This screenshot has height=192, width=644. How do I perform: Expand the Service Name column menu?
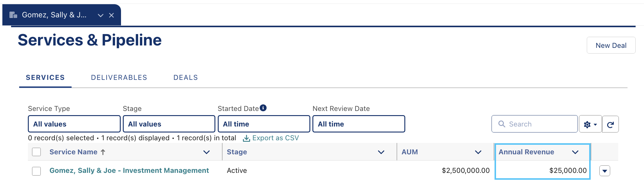tap(206, 152)
